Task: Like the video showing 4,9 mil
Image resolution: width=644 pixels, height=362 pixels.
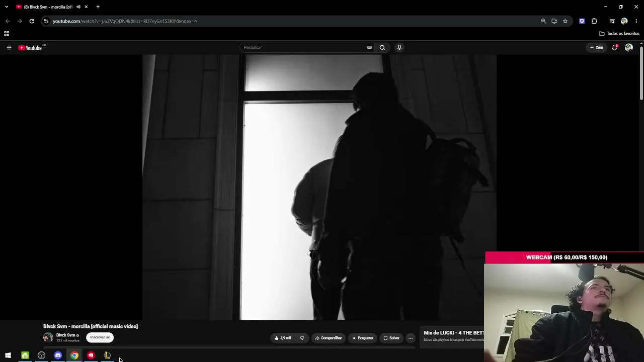Action: (283, 338)
